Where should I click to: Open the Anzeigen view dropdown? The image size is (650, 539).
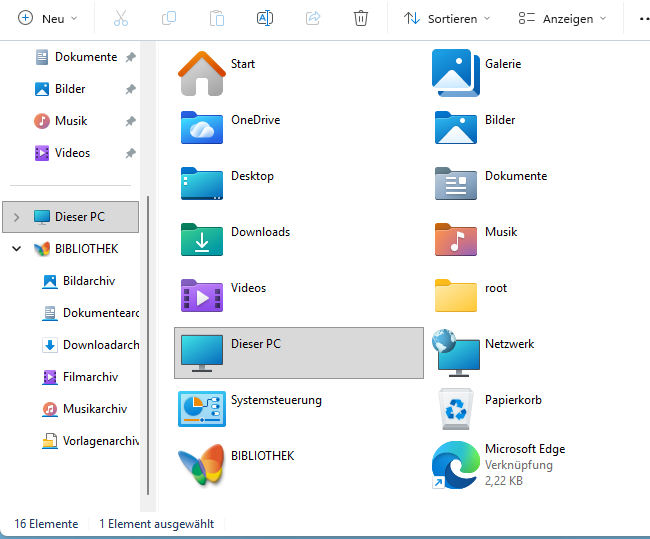tap(563, 18)
